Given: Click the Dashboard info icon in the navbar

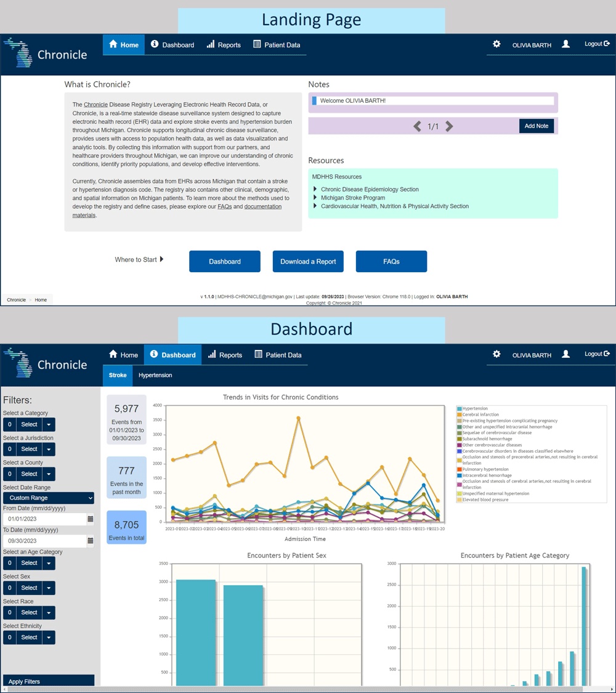Looking at the screenshot, I should pos(153,44).
